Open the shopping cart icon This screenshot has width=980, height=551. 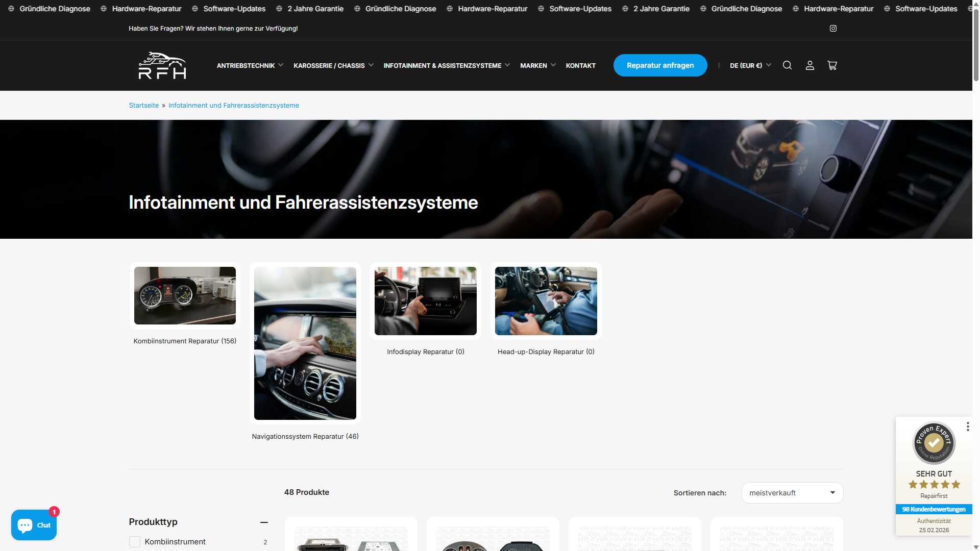(832, 65)
